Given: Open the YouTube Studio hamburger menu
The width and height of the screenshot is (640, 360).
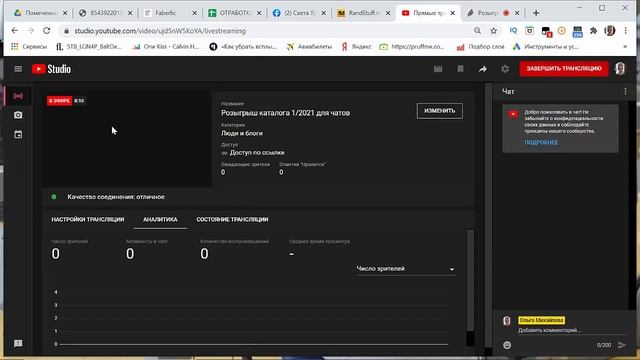Looking at the screenshot, I should pos(18,69).
